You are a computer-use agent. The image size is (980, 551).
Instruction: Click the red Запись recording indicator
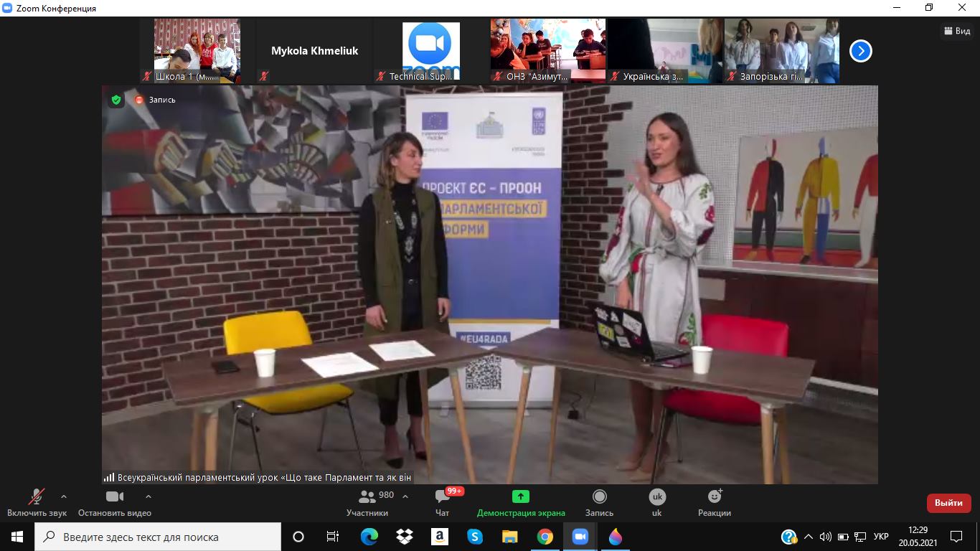point(156,100)
